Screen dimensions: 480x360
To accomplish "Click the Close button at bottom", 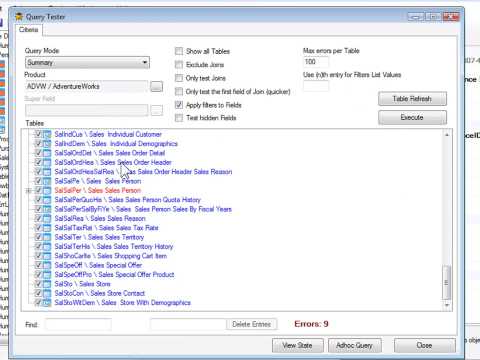I will click(x=425, y=345).
